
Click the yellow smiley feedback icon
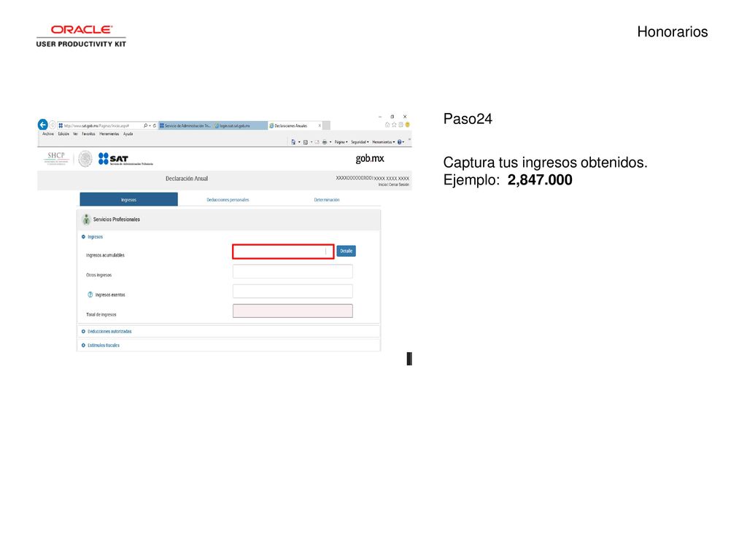[x=407, y=125]
